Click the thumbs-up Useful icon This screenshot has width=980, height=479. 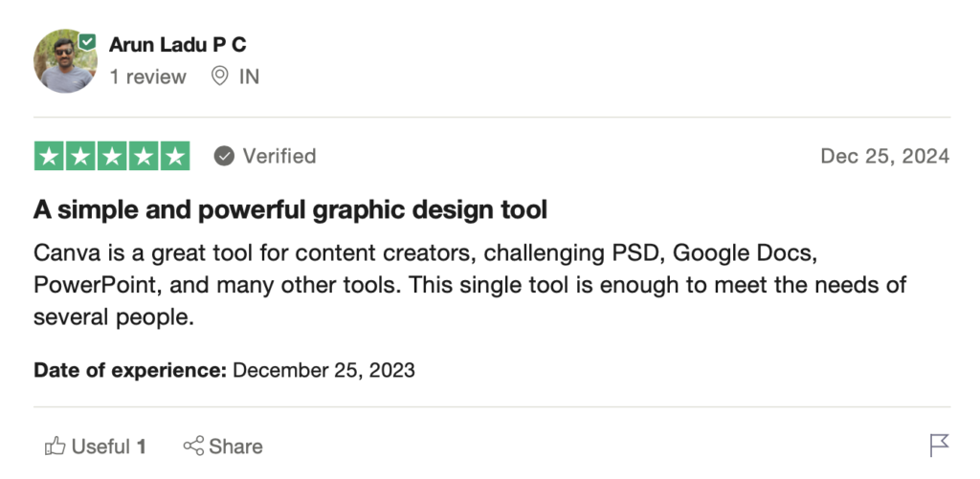click(56, 446)
